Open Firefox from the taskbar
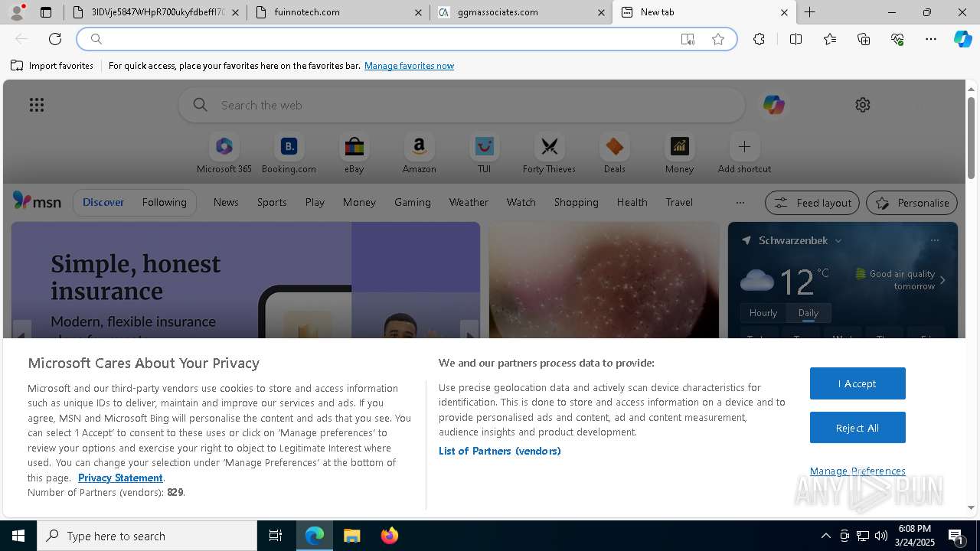Screen dimensions: 980x551 coord(390,536)
